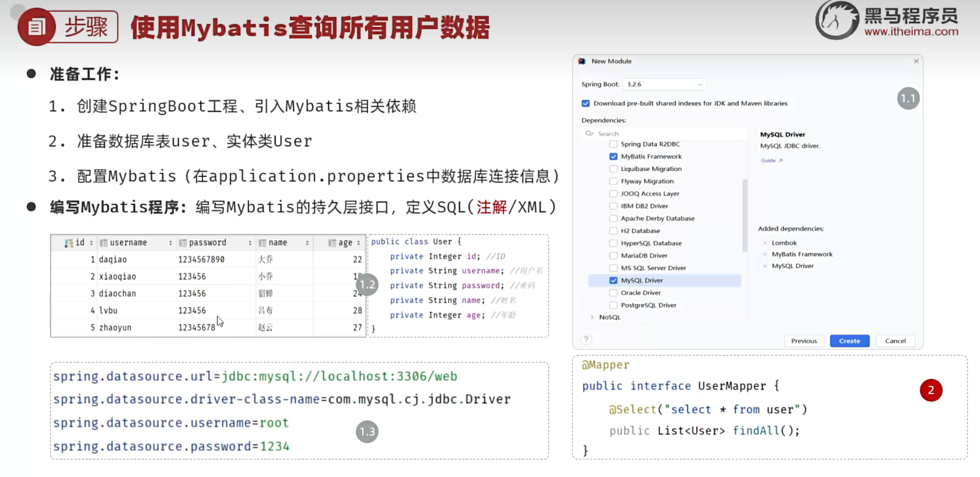The height and width of the screenshot is (477, 980).
Task: Expand the NoSQL dependency group
Action: 592,318
